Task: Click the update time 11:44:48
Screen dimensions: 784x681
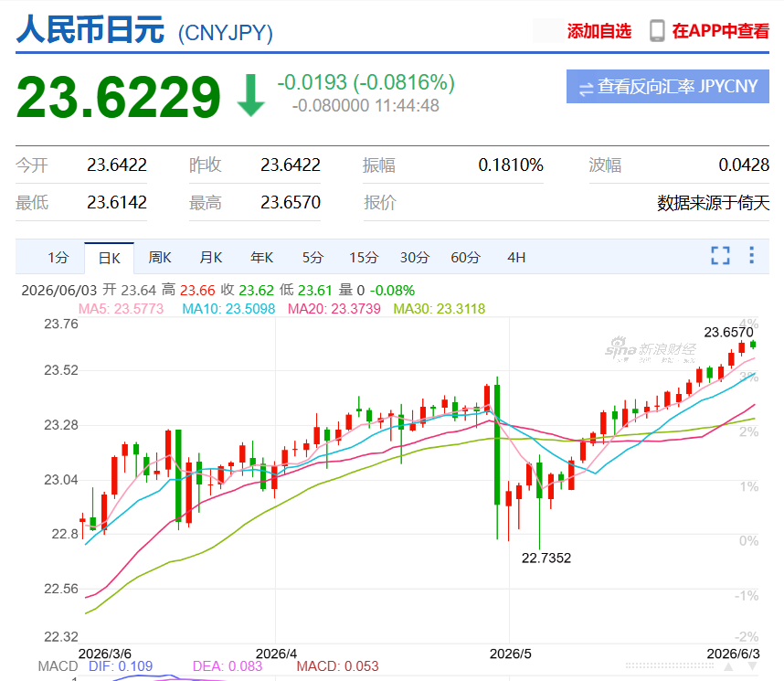Action: click(407, 105)
